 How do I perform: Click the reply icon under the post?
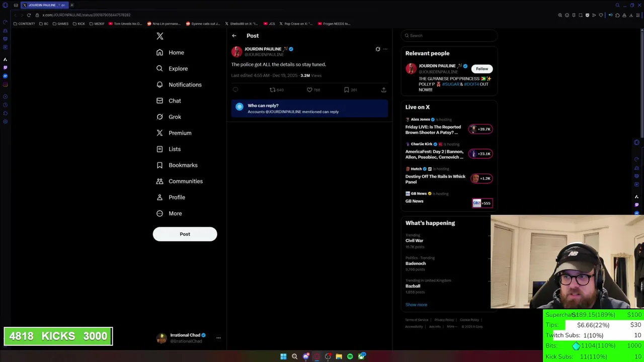pos(235,89)
